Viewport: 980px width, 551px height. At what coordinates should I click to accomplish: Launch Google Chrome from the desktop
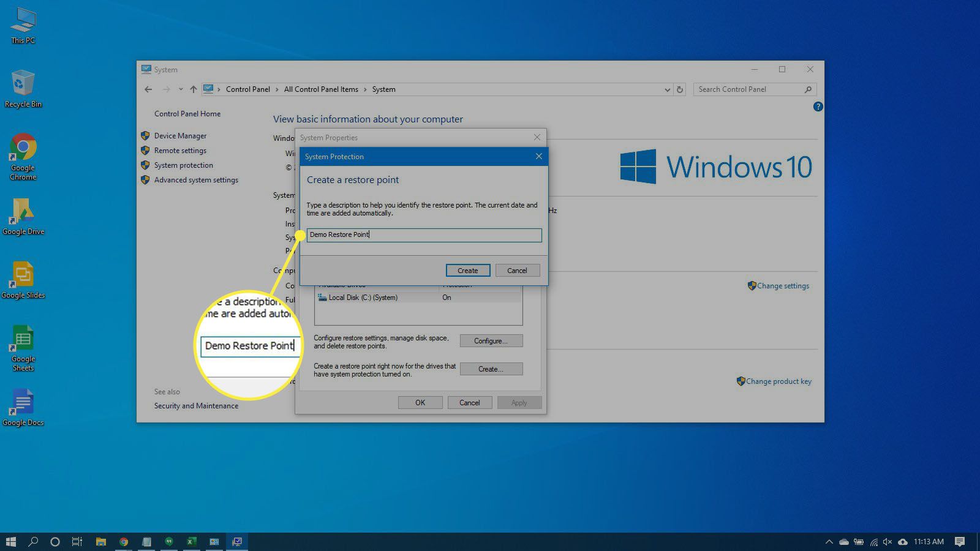tap(23, 157)
